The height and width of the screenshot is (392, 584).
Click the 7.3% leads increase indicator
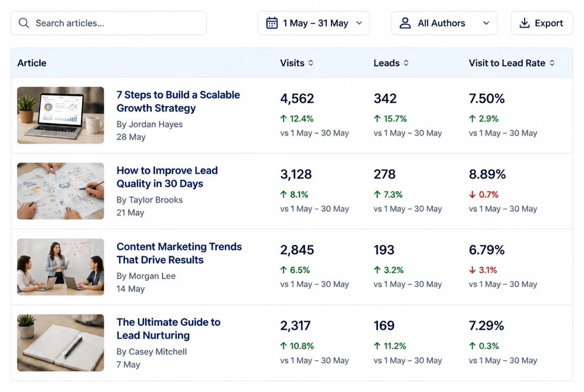click(x=388, y=194)
